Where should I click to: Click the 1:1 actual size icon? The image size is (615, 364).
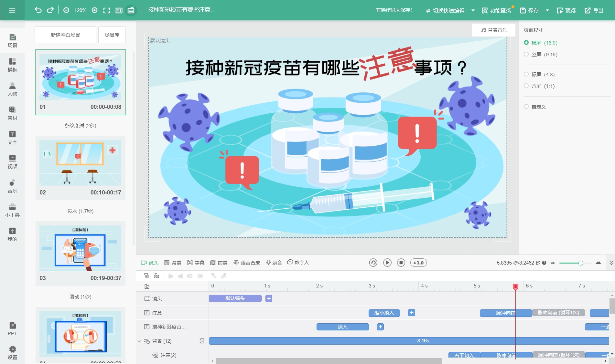click(119, 10)
